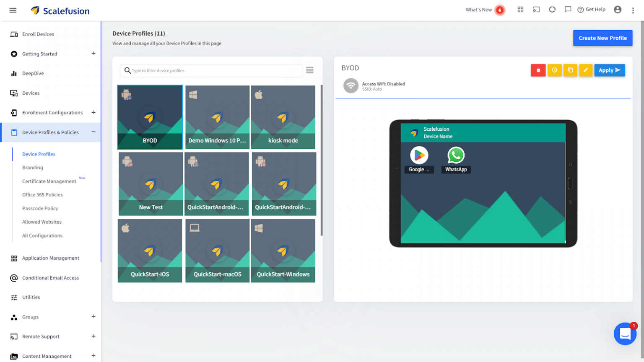Go to Passcode Policy page

(40, 208)
